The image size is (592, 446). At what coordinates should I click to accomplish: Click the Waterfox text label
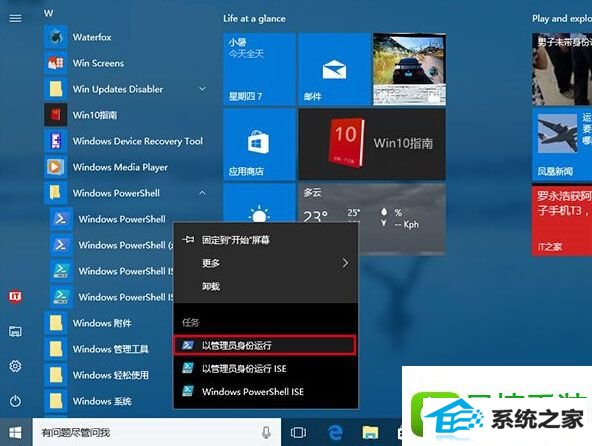coord(92,37)
